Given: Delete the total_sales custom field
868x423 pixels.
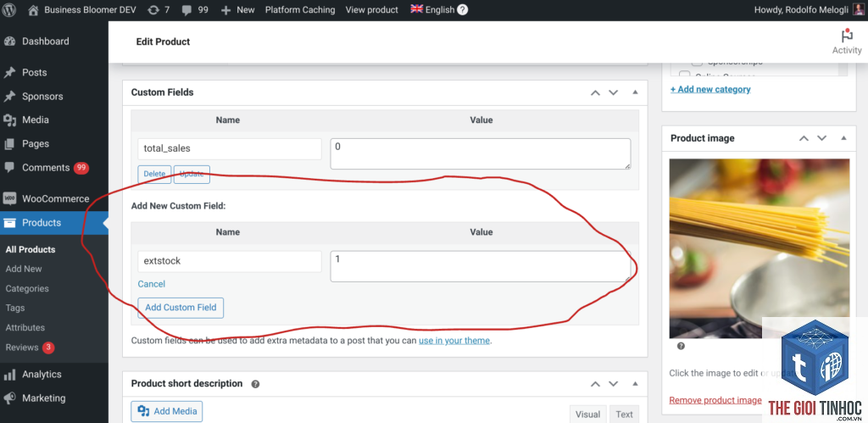Looking at the screenshot, I should coord(154,173).
